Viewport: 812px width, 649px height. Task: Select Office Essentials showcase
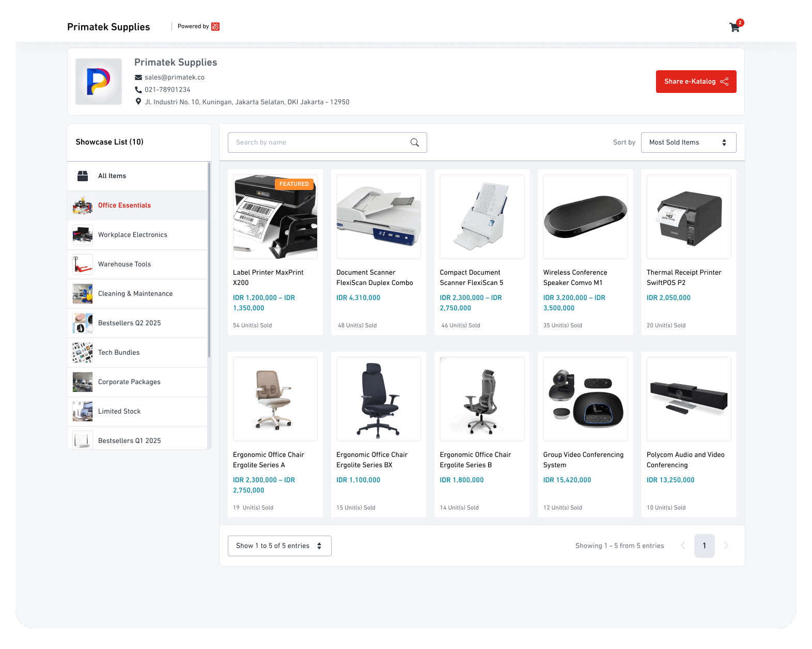tap(124, 205)
